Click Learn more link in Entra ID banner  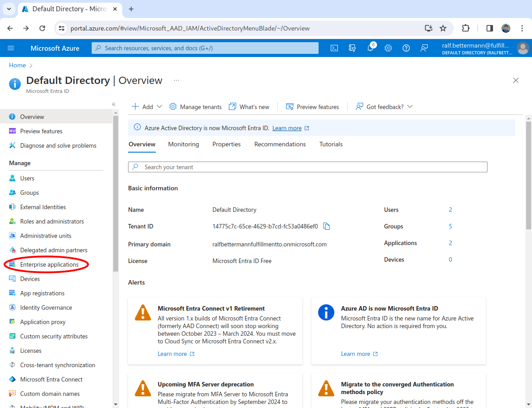tap(287, 128)
